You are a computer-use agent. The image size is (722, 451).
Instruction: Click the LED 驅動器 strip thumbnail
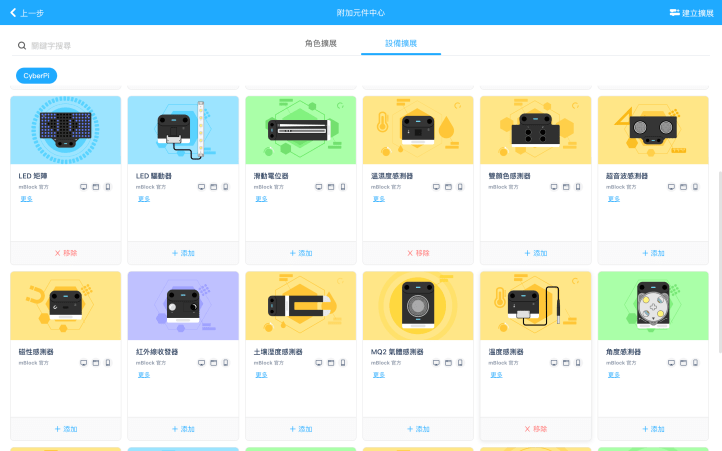point(183,130)
